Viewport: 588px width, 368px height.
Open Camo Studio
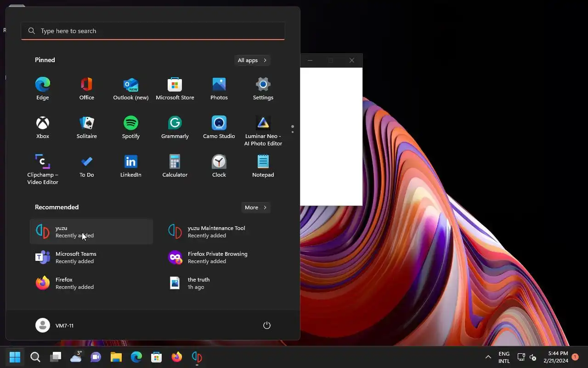[219, 127]
